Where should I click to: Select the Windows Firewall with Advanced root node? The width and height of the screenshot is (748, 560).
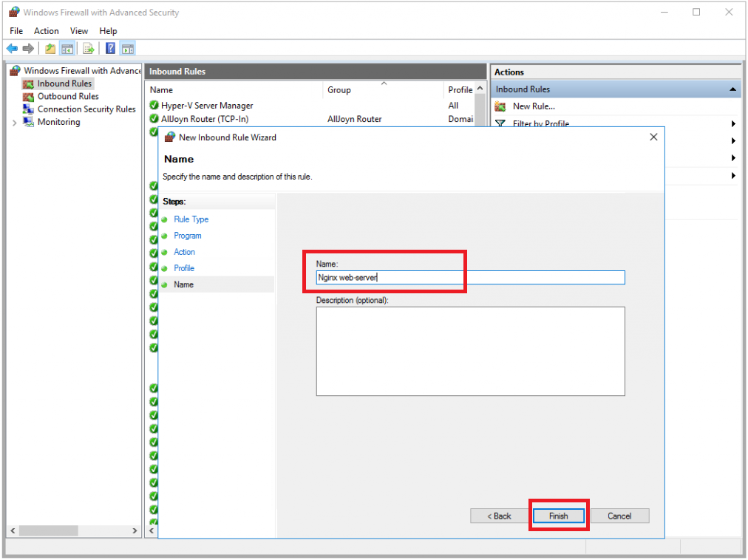[x=82, y=71]
